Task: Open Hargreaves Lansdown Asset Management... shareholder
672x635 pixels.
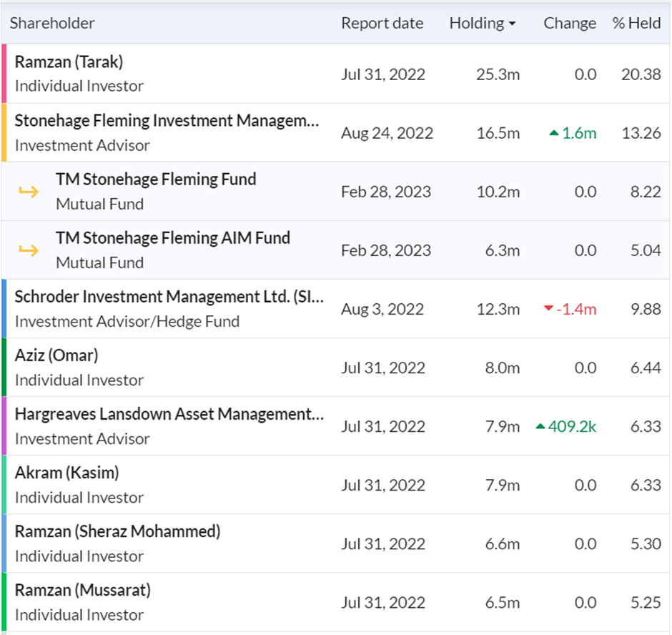Action: click(169, 414)
